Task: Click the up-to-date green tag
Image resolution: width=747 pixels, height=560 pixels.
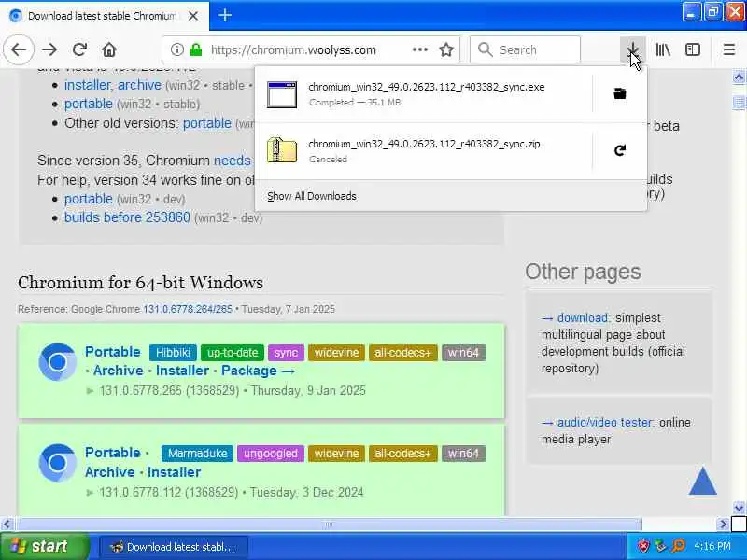Action: coord(233,353)
